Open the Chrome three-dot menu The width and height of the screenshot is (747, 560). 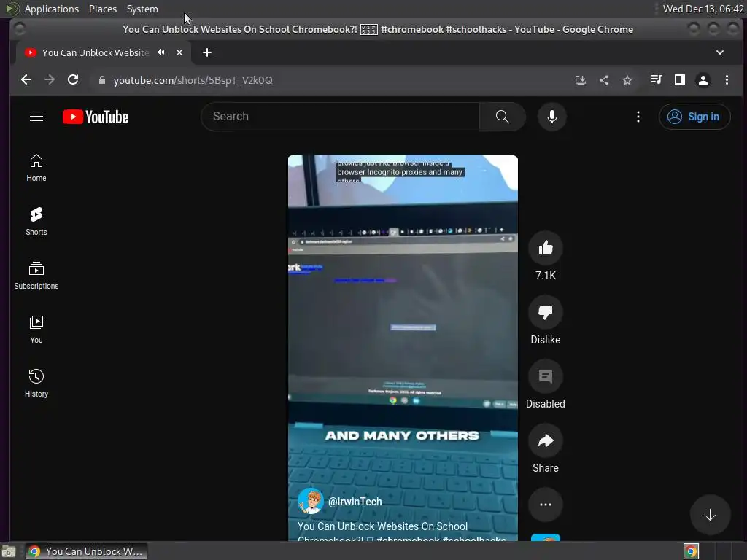pyautogui.click(x=727, y=80)
